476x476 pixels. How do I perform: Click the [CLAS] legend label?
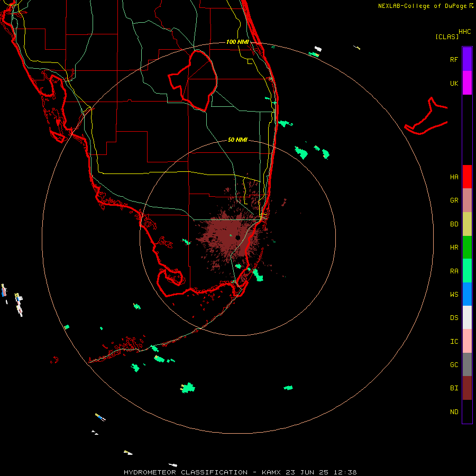point(447,36)
